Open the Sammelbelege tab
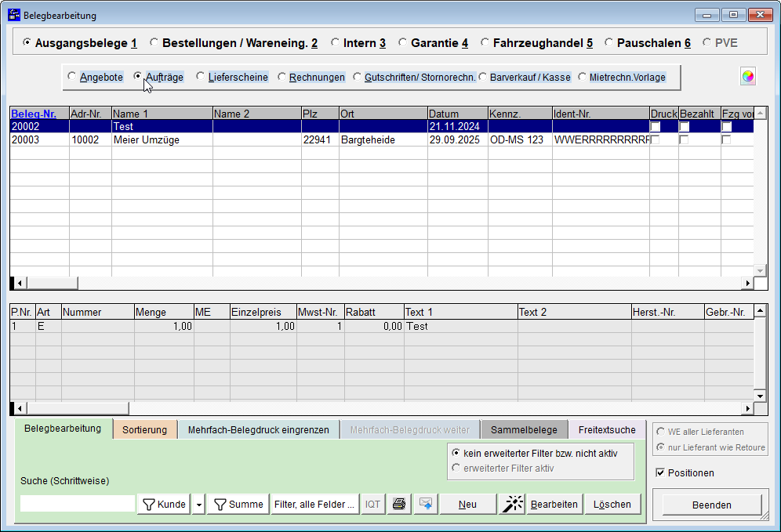 [524, 430]
